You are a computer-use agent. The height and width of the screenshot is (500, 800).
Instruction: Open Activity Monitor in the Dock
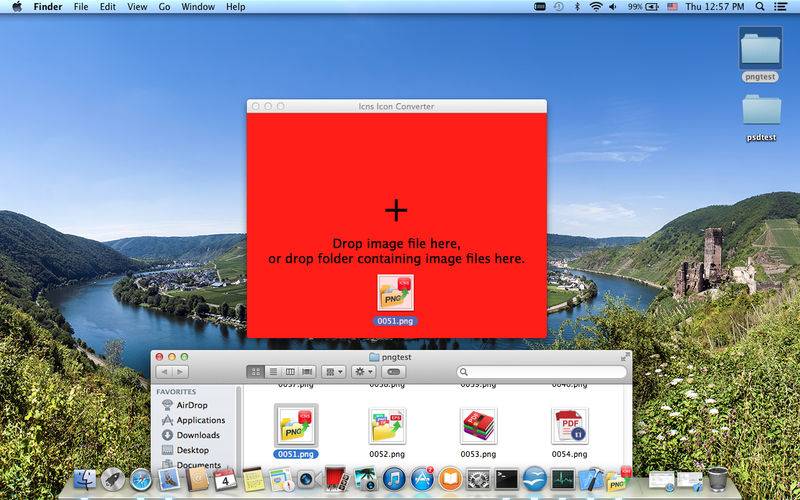coord(562,480)
